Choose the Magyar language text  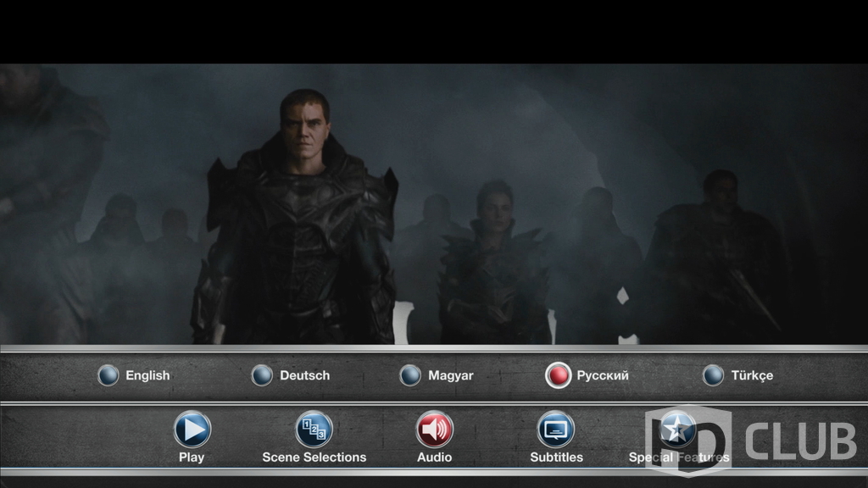(x=451, y=375)
